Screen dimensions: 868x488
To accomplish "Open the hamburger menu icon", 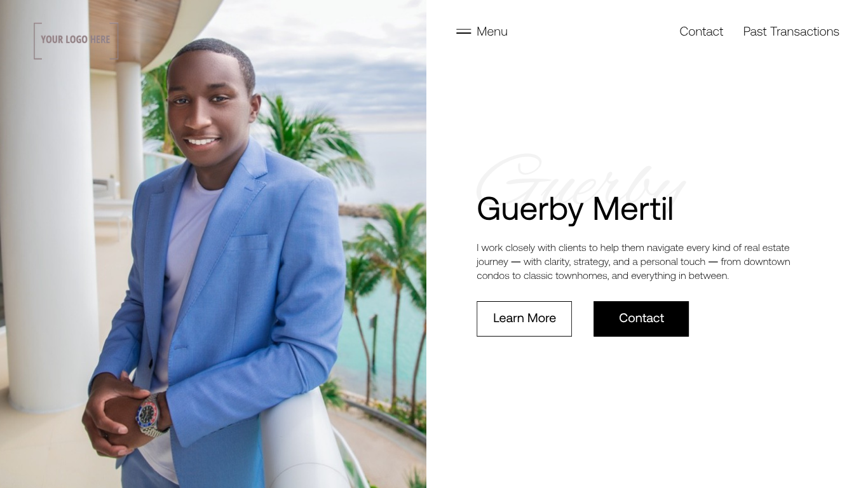I will click(x=463, y=31).
